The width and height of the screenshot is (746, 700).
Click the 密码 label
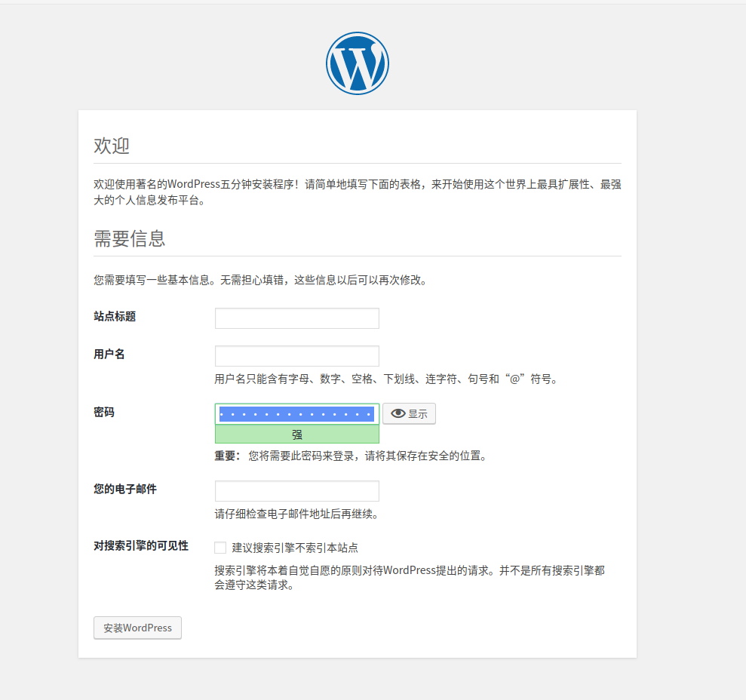point(104,412)
